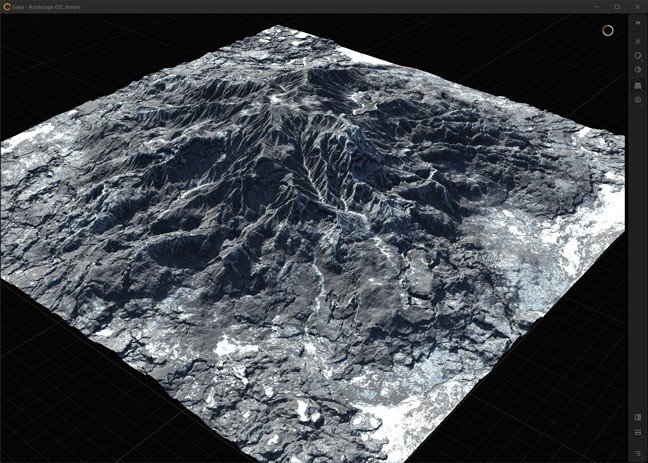
Task: Maximize the Gaea window
Action: click(x=616, y=6)
